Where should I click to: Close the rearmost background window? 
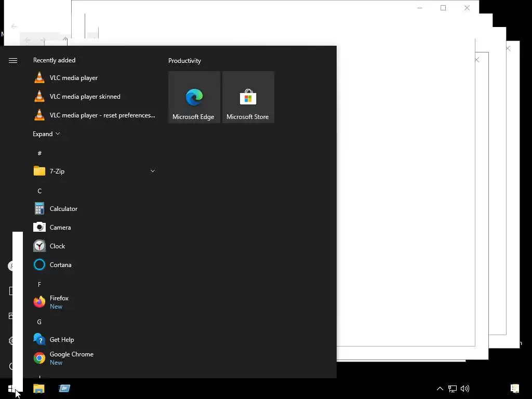pyautogui.click(x=467, y=8)
